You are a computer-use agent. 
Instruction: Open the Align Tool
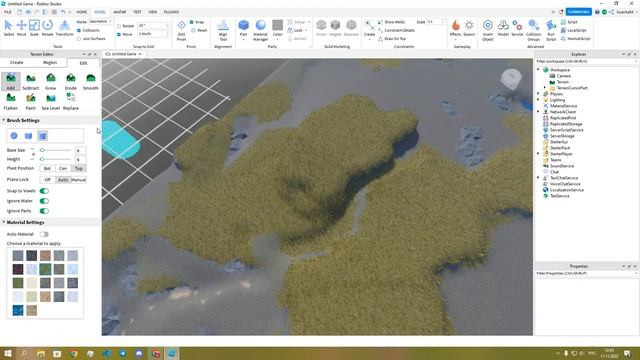click(x=223, y=30)
